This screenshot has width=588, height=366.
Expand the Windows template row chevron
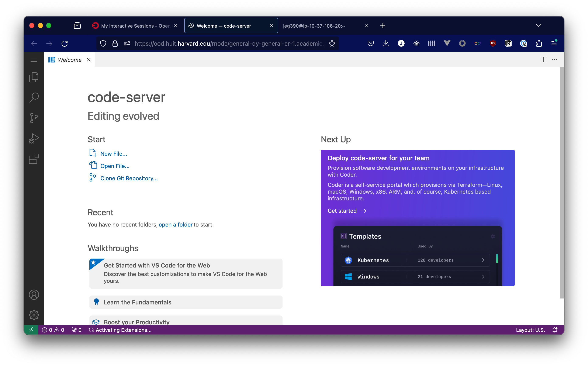click(483, 277)
